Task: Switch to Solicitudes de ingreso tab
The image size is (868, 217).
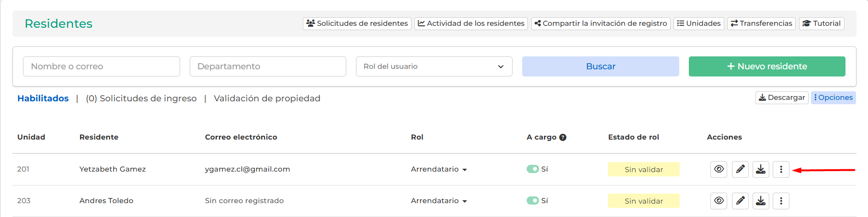Action: coord(141,98)
